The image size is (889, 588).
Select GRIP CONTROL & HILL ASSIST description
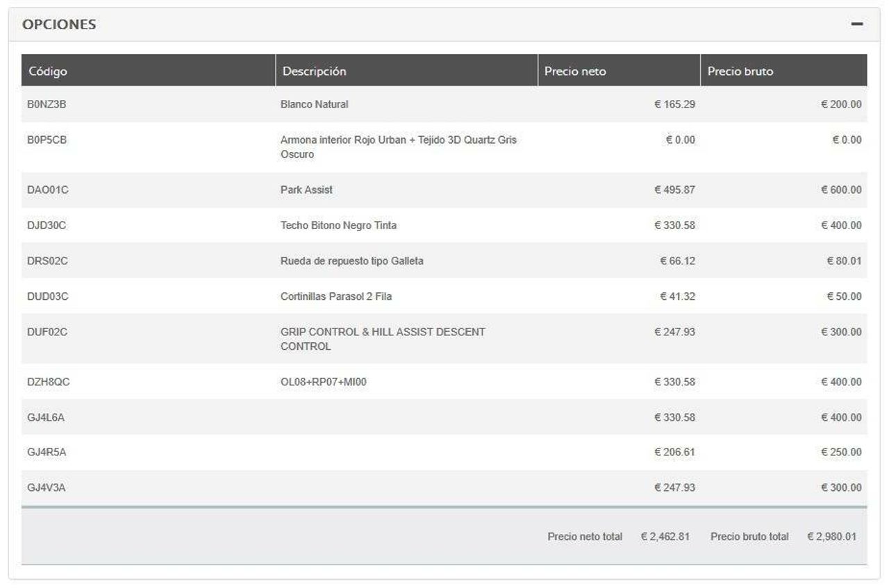pos(383,339)
